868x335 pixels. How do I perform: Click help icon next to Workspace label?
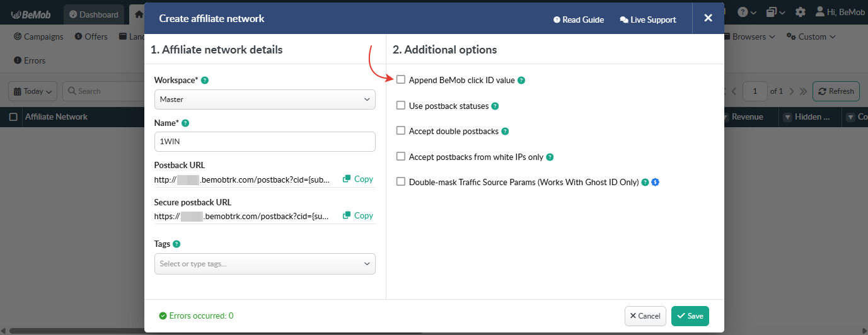(x=205, y=81)
